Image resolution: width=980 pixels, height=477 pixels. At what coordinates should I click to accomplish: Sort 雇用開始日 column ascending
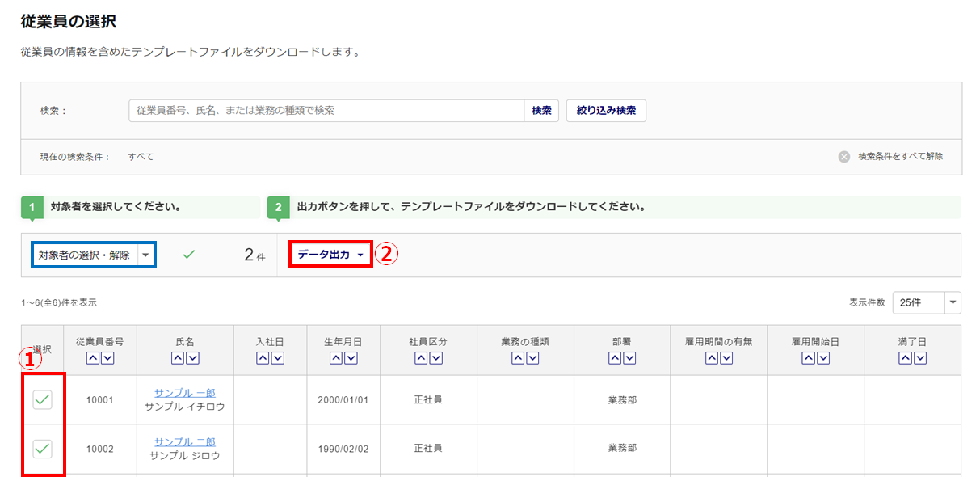[809, 358]
